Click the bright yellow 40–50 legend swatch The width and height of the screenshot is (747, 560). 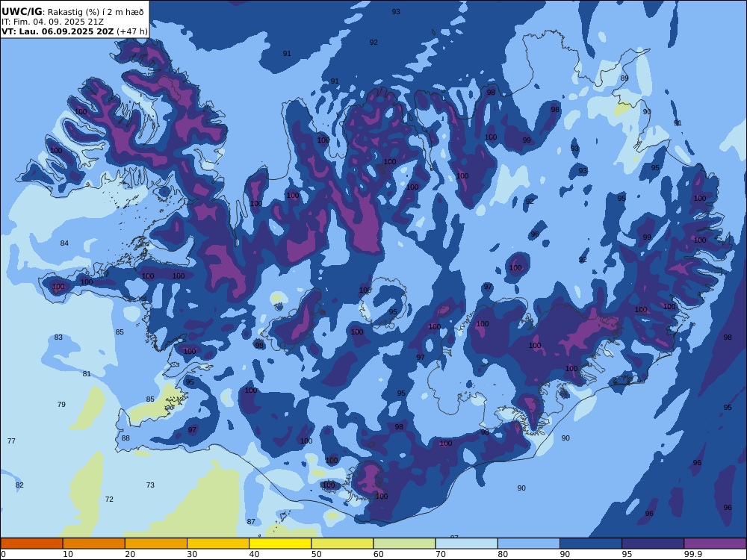point(280,544)
